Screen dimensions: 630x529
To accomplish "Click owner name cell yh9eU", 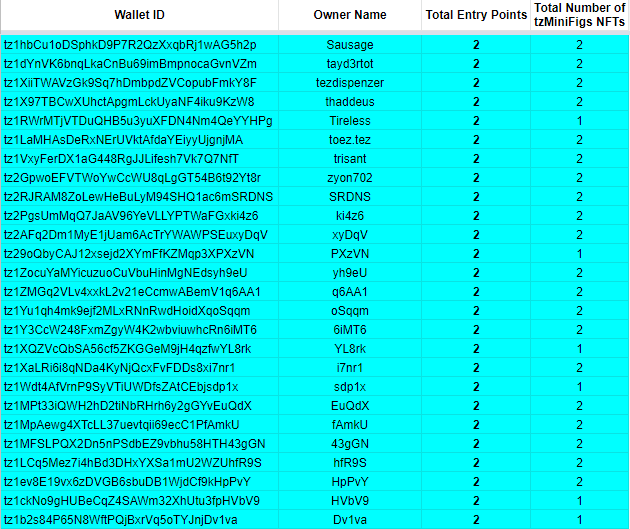I will (x=350, y=273).
